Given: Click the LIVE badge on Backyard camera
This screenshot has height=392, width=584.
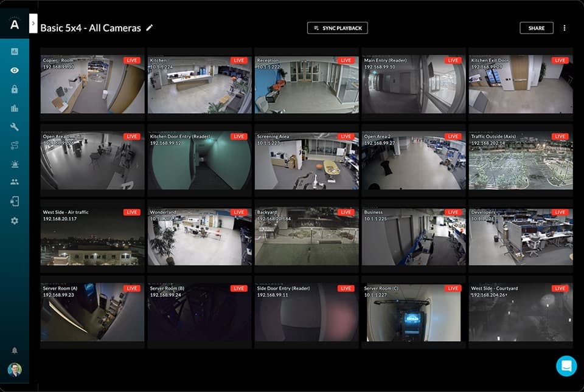Looking at the screenshot, I should tap(346, 212).
